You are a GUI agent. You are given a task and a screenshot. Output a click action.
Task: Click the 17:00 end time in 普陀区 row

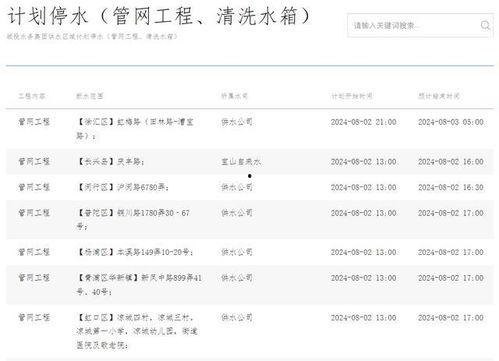coord(451,213)
